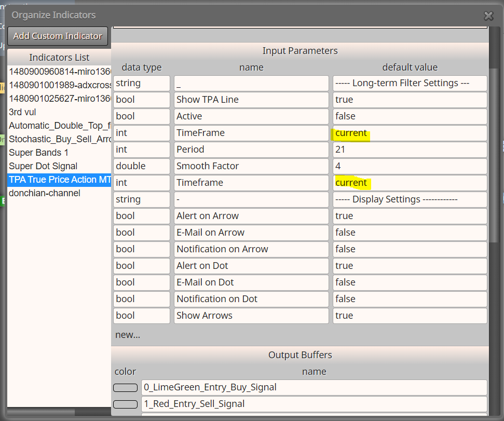
Task: Click Show Arrows default value true
Action: tap(410, 316)
